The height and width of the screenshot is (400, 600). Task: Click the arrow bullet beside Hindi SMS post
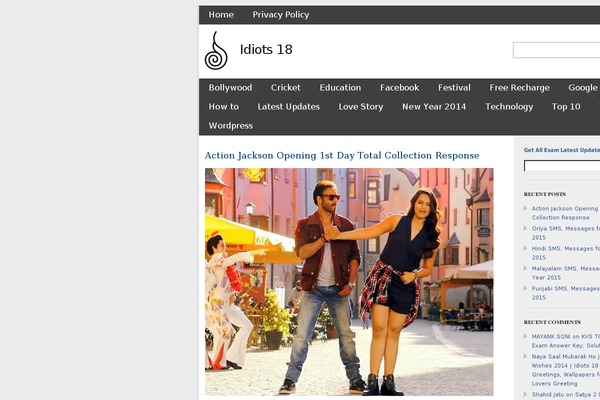(x=525, y=248)
